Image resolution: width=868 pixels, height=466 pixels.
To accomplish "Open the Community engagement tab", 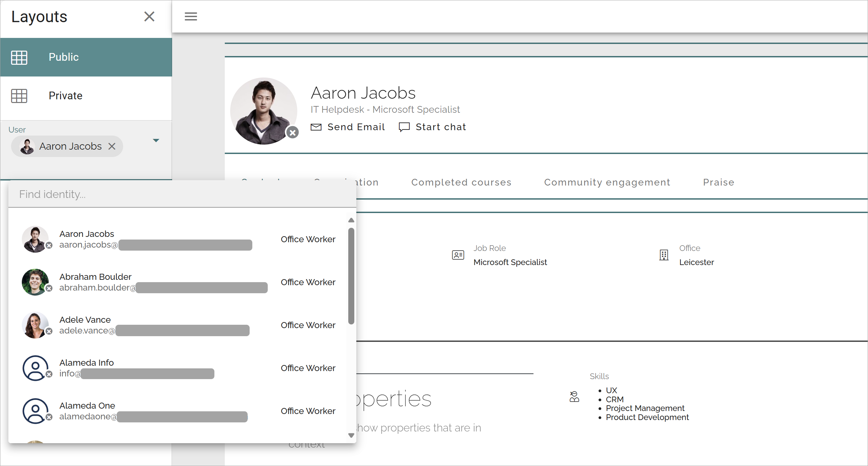I will click(607, 182).
